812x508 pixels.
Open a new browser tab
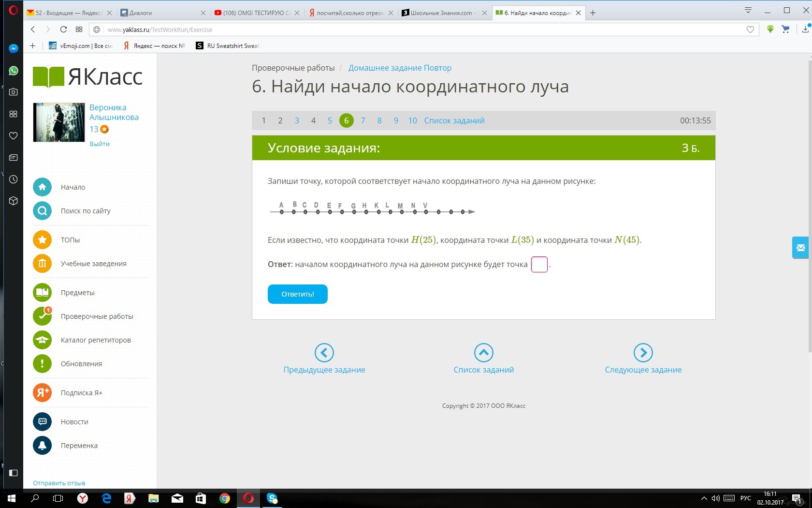click(593, 13)
